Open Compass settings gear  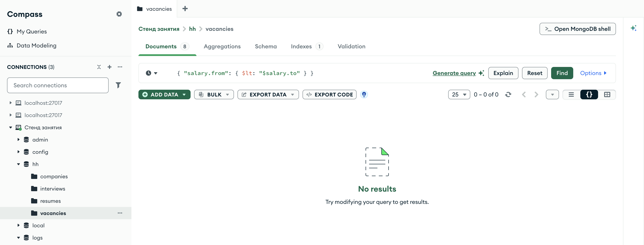(119, 14)
